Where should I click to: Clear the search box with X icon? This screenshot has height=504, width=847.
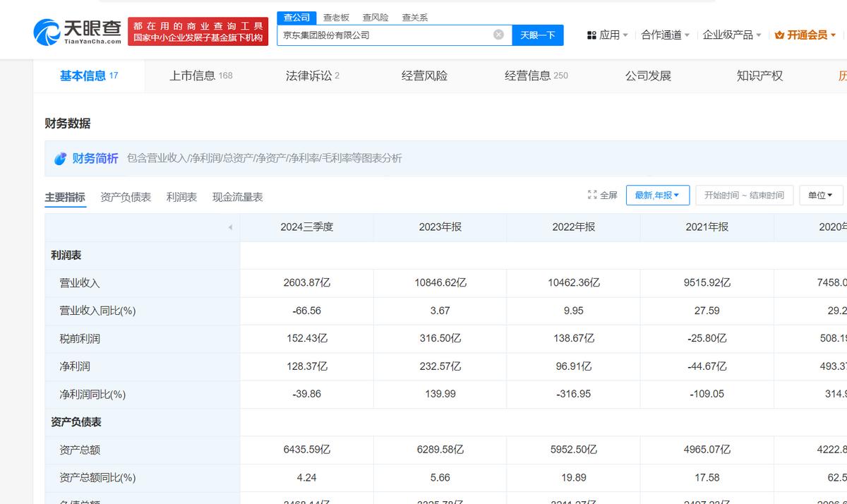498,35
